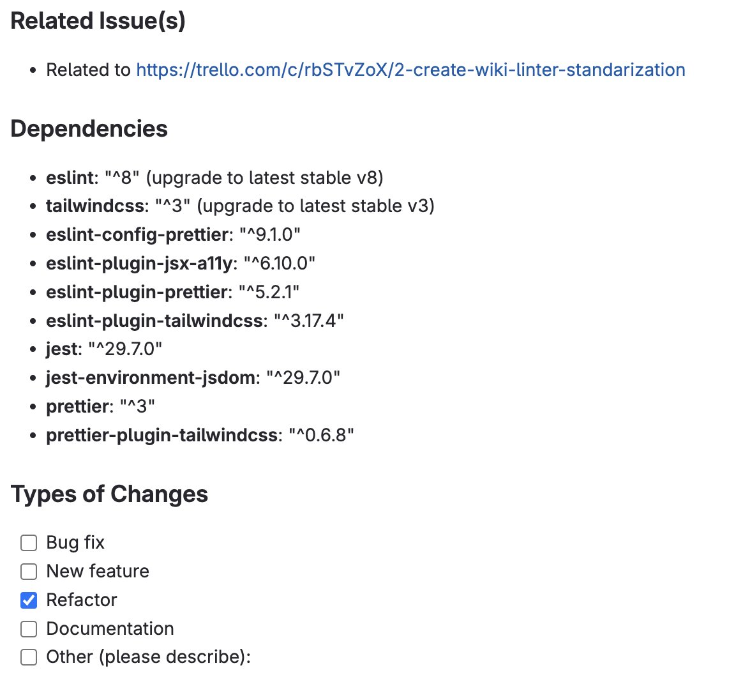This screenshot has height=700, width=743.
Task: Select the jest-environment-jsdom list item
Action: [193, 378]
